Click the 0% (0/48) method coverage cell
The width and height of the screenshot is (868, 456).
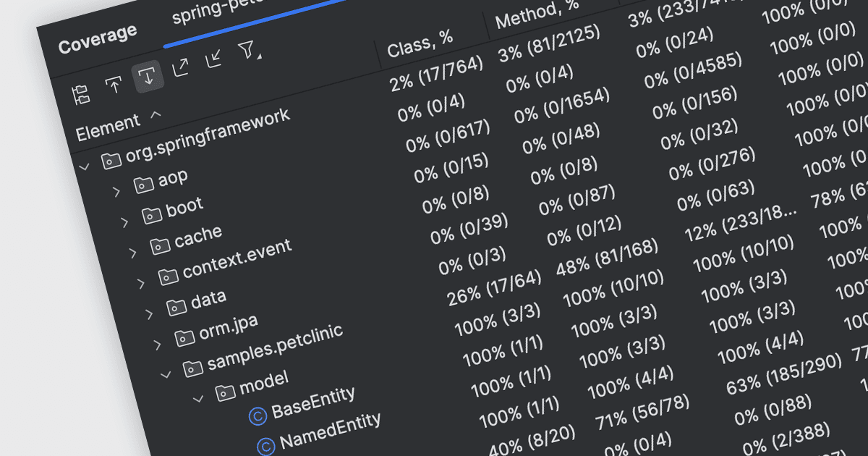point(561,138)
